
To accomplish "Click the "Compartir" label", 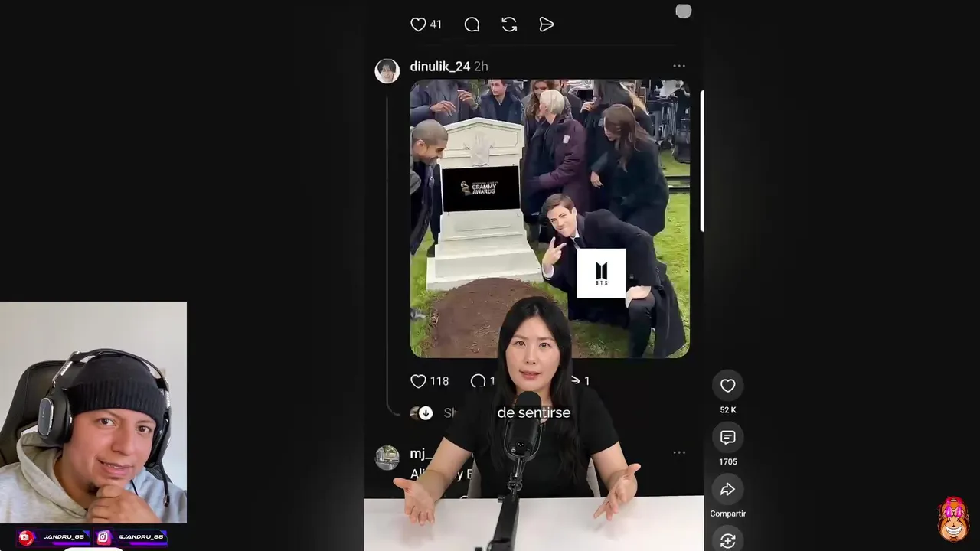I will 727,514.
